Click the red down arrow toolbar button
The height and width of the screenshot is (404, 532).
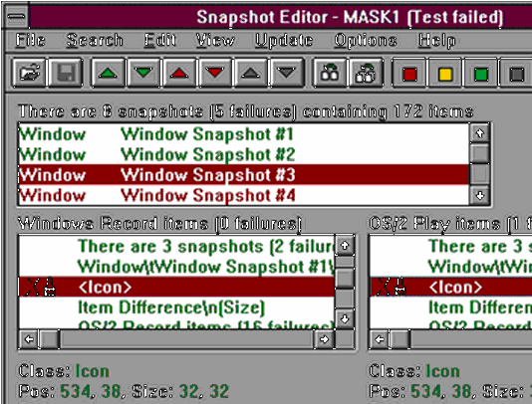pos(215,74)
